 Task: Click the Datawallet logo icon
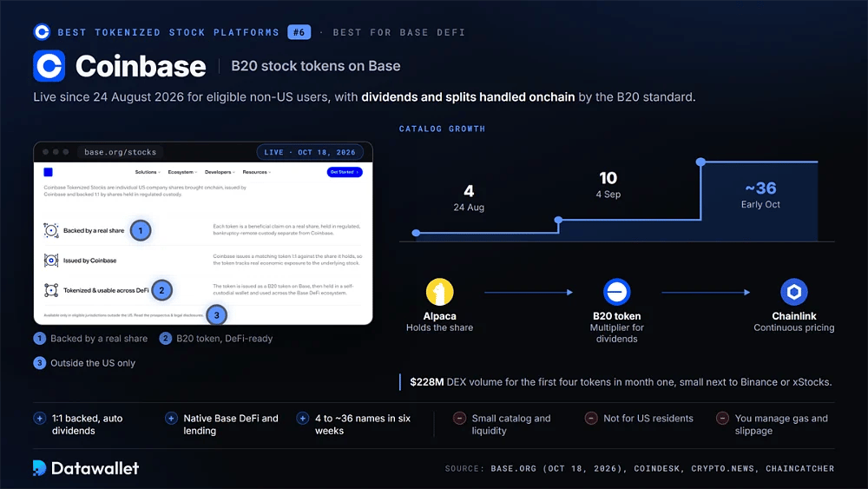39,468
